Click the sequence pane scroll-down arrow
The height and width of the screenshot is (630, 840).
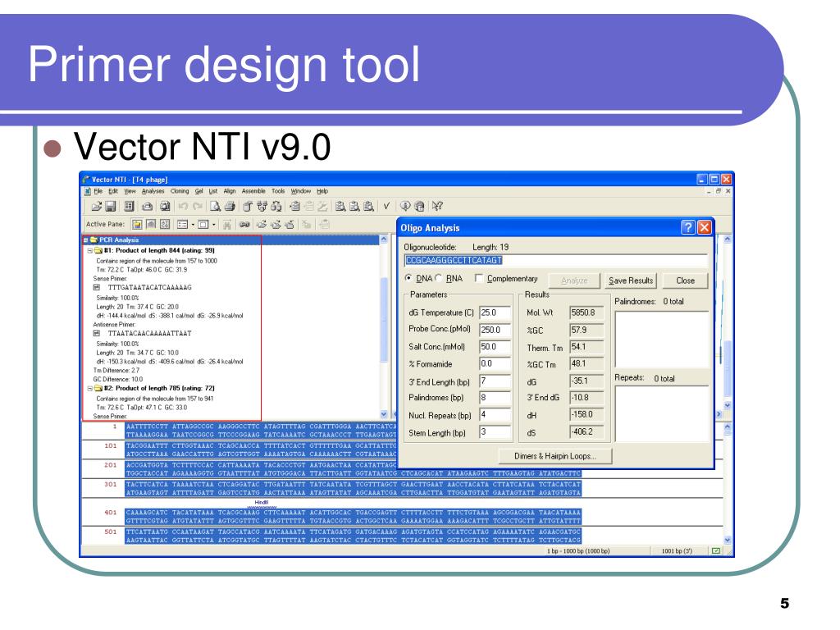[x=727, y=540]
